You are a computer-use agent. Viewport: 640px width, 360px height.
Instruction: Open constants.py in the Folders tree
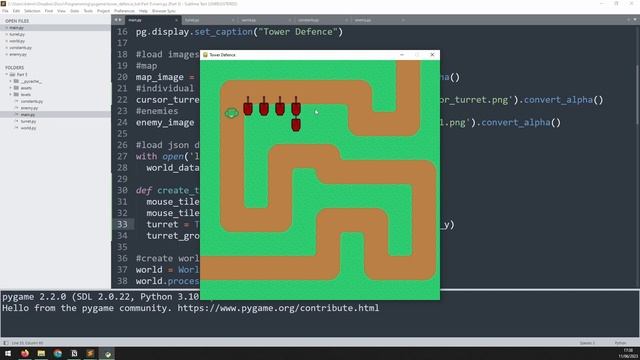(31, 101)
